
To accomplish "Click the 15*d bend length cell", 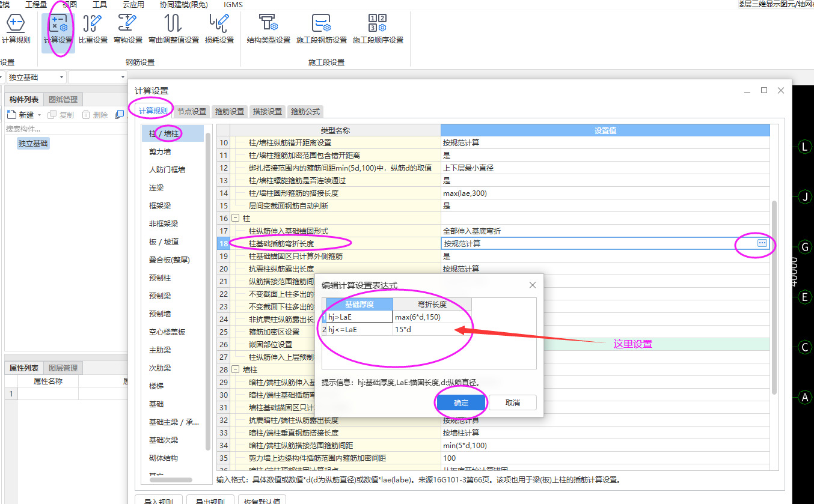I will click(x=432, y=329).
